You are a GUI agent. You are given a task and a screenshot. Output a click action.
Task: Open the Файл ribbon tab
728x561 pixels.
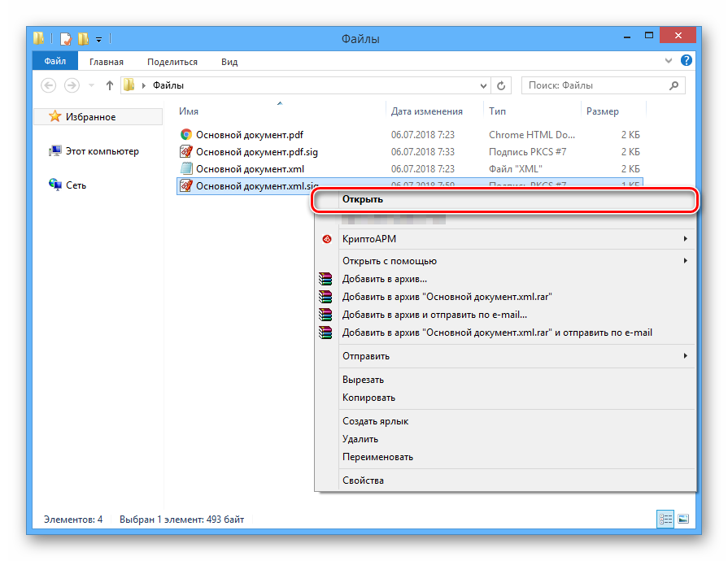55,62
